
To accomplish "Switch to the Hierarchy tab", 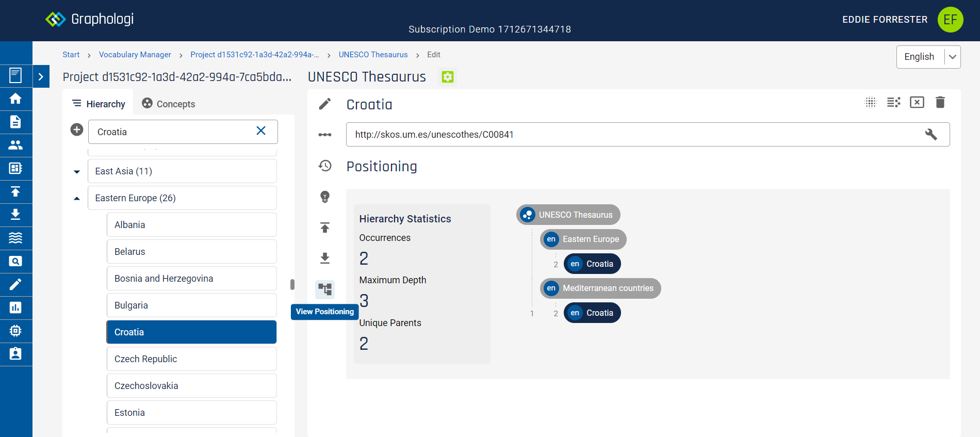I will 98,104.
